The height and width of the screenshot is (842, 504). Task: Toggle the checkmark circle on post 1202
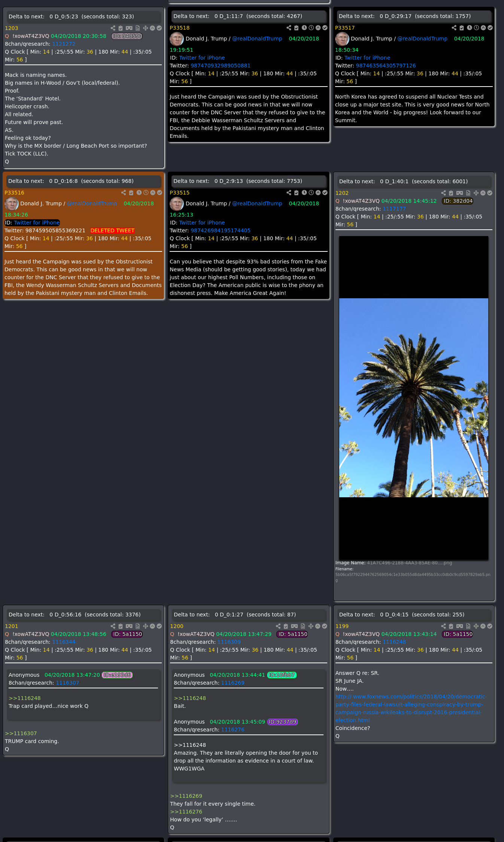(490, 193)
